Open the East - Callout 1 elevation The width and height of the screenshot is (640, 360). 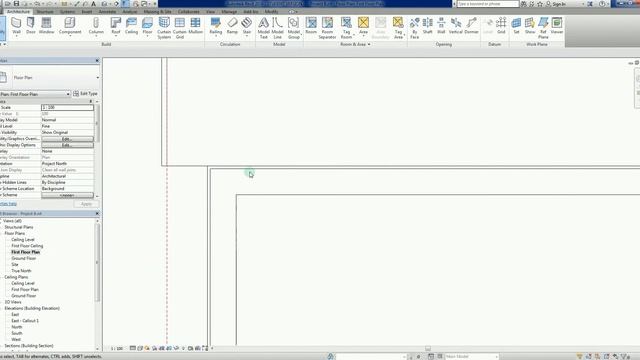tap(25, 321)
